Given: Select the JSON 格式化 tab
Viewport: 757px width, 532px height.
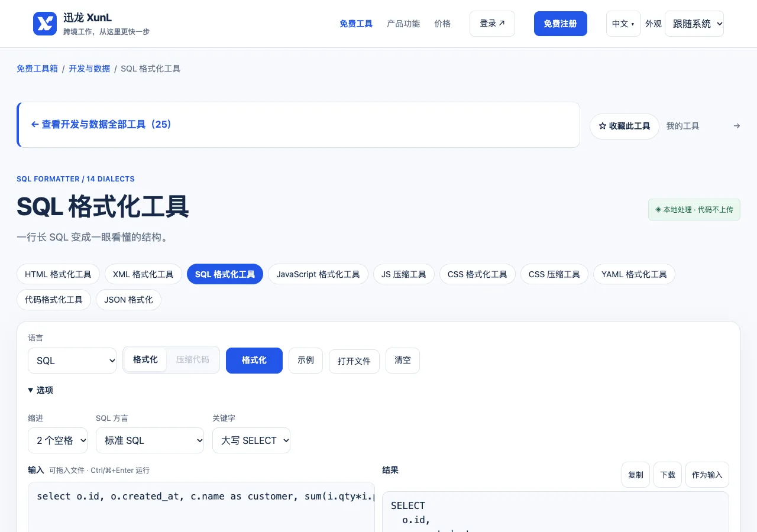Looking at the screenshot, I should coord(128,300).
